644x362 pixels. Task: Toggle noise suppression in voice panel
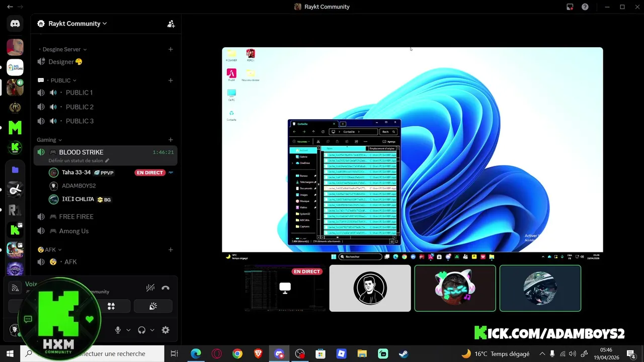150,288
